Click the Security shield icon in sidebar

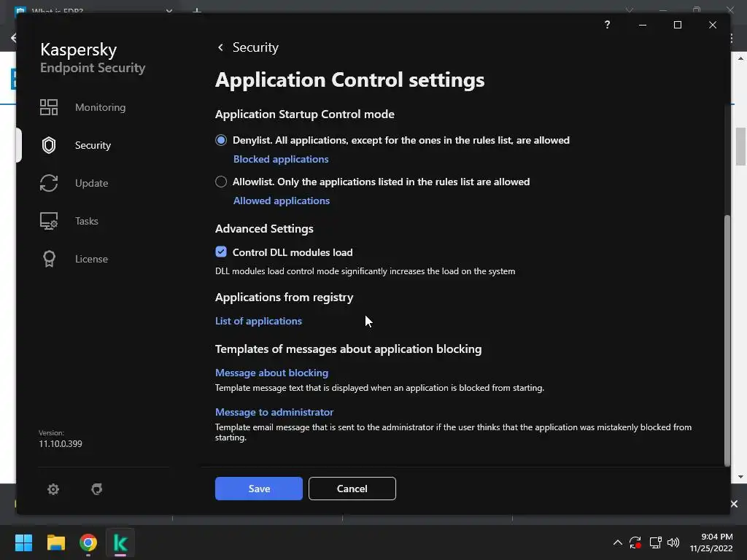point(49,145)
